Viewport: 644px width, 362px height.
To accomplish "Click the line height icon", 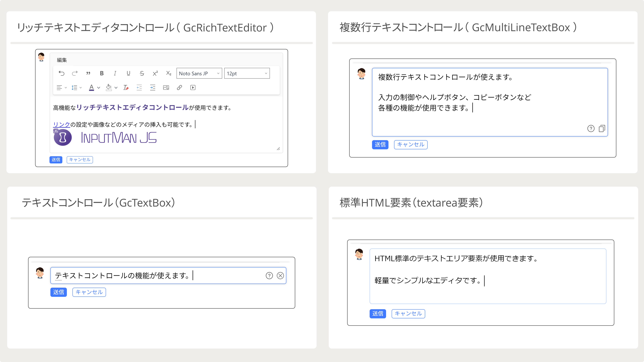I will [x=74, y=87].
